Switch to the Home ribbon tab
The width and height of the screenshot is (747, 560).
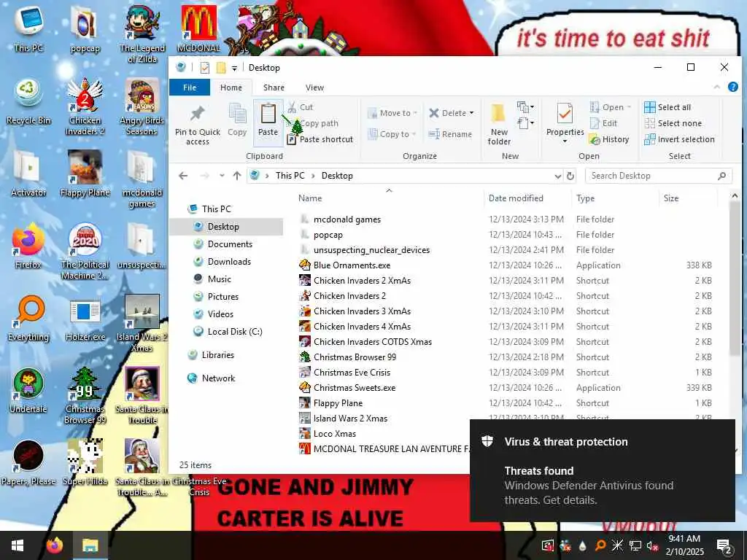tap(231, 87)
